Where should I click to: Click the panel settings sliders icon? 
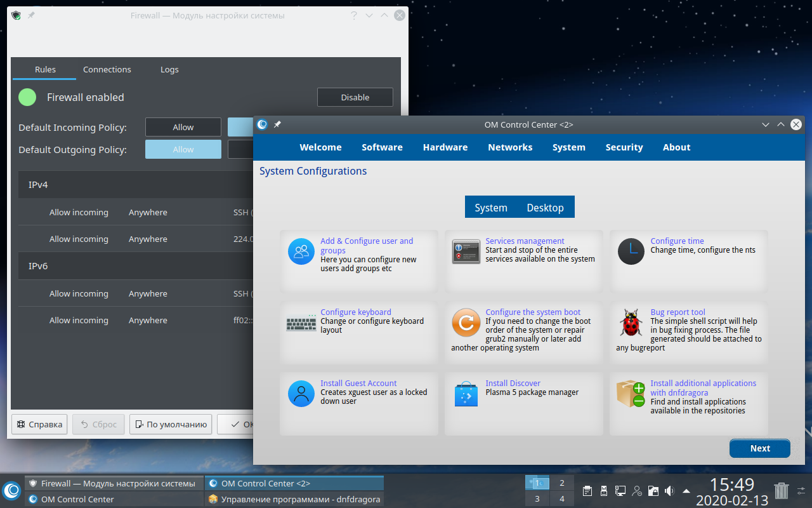pyautogui.click(x=801, y=491)
